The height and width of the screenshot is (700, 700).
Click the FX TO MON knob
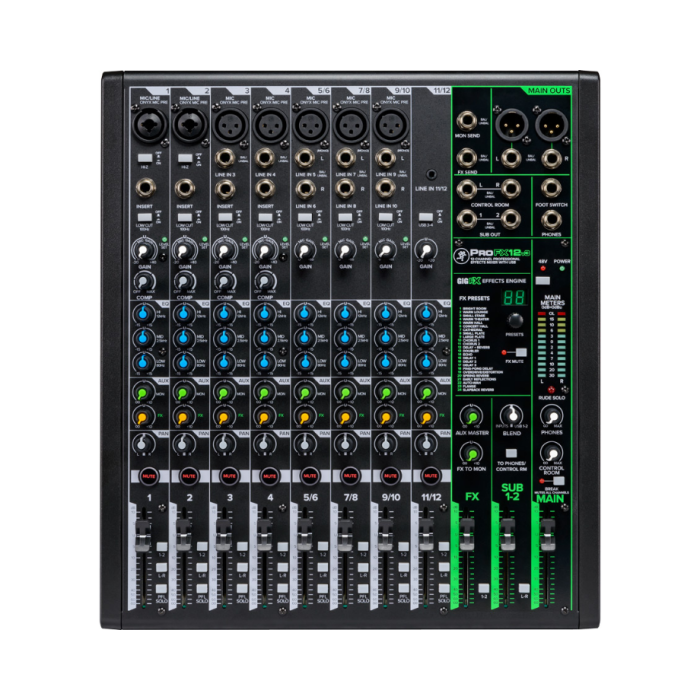coord(472,454)
